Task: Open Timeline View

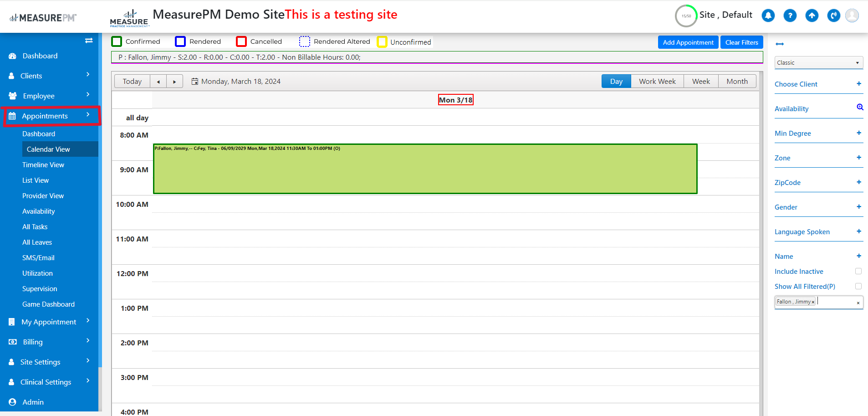Action: 43,164
